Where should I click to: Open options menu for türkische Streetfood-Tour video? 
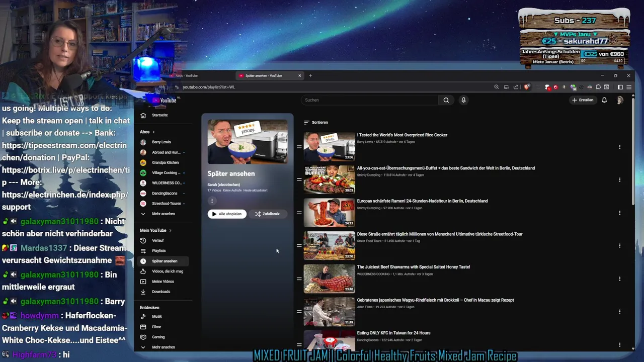619,246
